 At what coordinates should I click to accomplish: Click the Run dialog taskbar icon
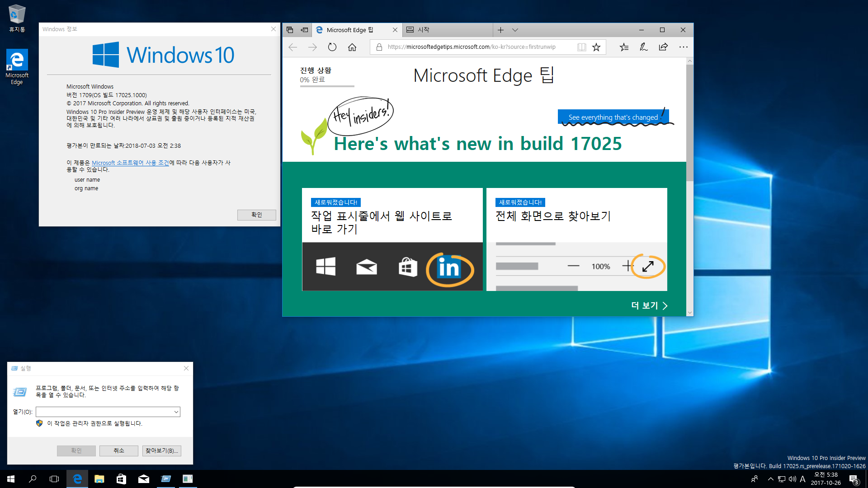pyautogui.click(x=166, y=479)
